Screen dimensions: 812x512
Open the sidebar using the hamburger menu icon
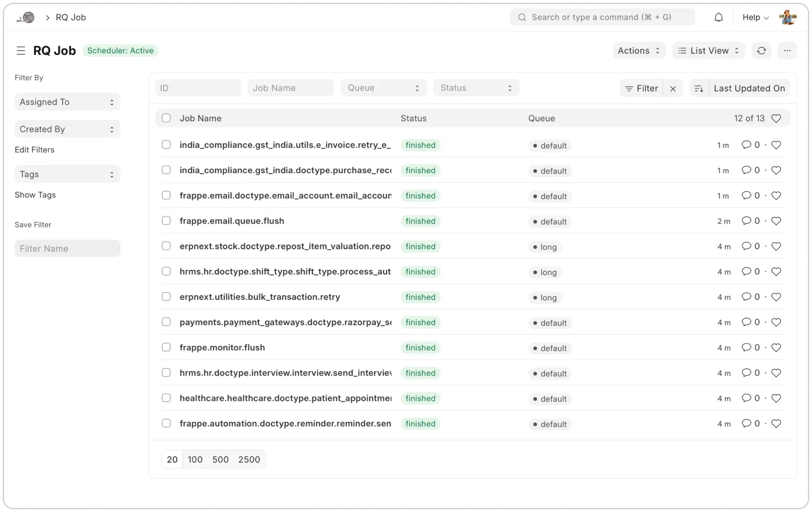click(x=21, y=50)
